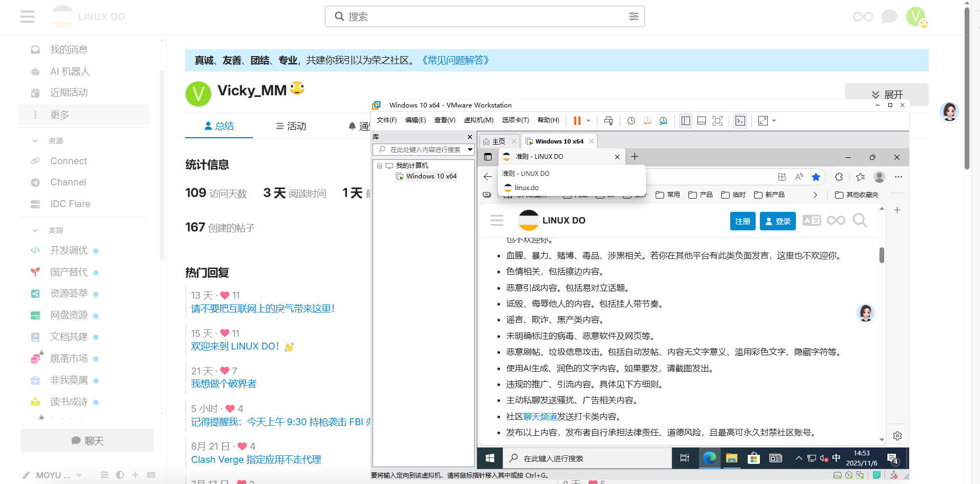Click the 登录 button in the VM browser

tap(778, 221)
